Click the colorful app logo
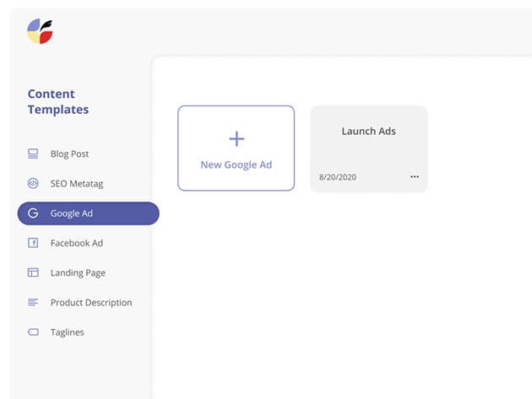Image resolution: width=532 pixels, height=399 pixels. (41, 31)
